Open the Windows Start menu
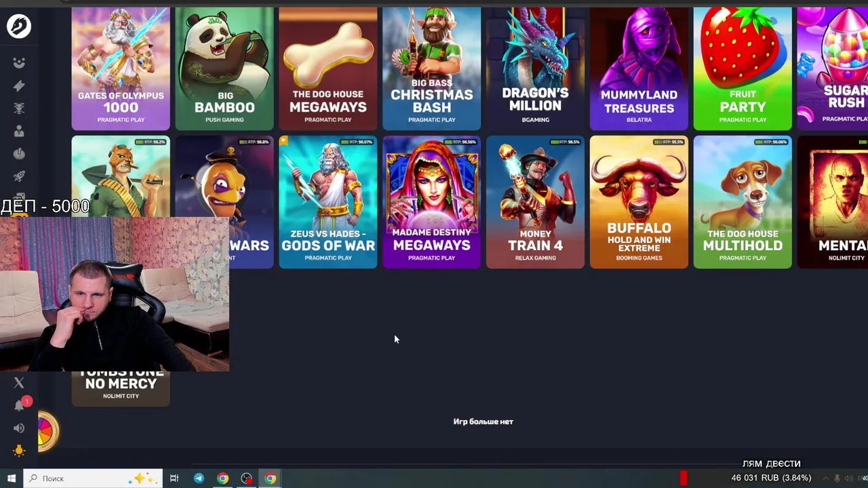The height and width of the screenshot is (488, 868). (12, 479)
